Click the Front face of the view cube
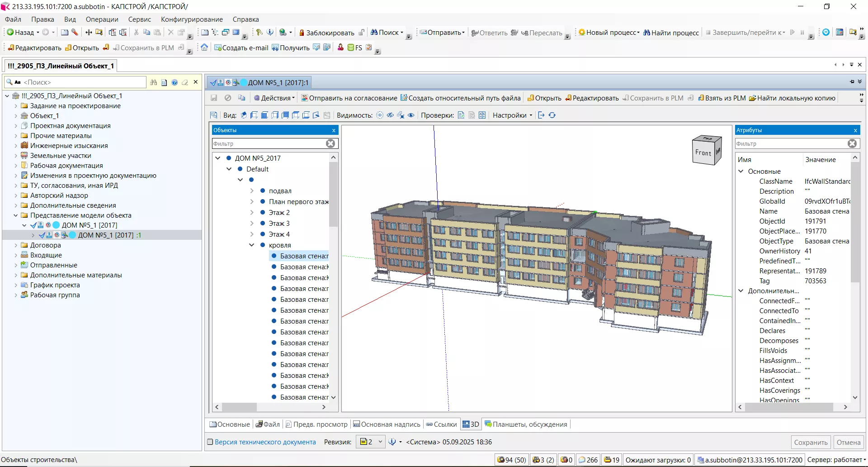868x467 pixels. click(703, 153)
